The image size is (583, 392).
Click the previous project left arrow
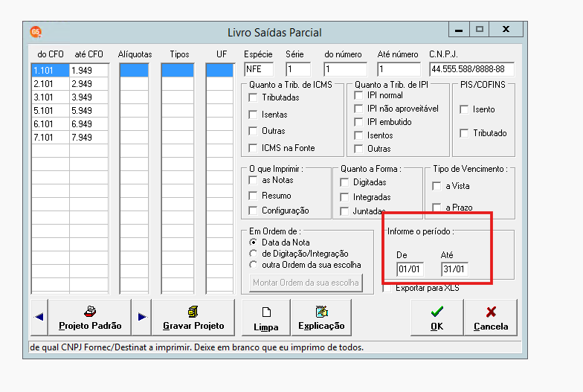click(39, 317)
